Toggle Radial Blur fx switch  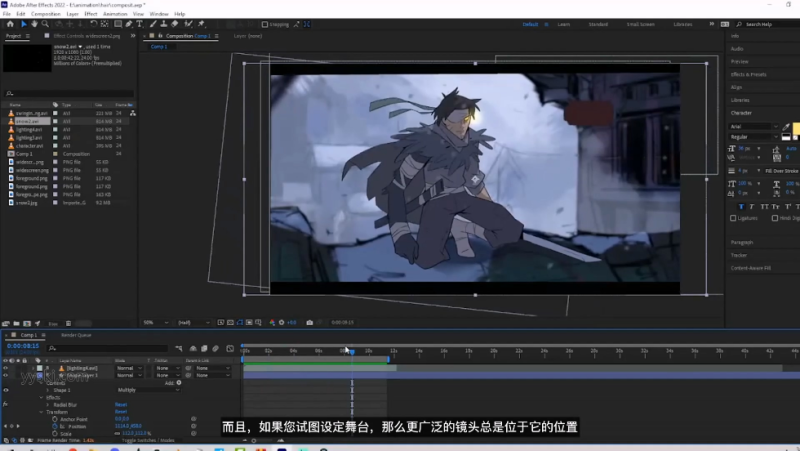click(x=5, y=405)
